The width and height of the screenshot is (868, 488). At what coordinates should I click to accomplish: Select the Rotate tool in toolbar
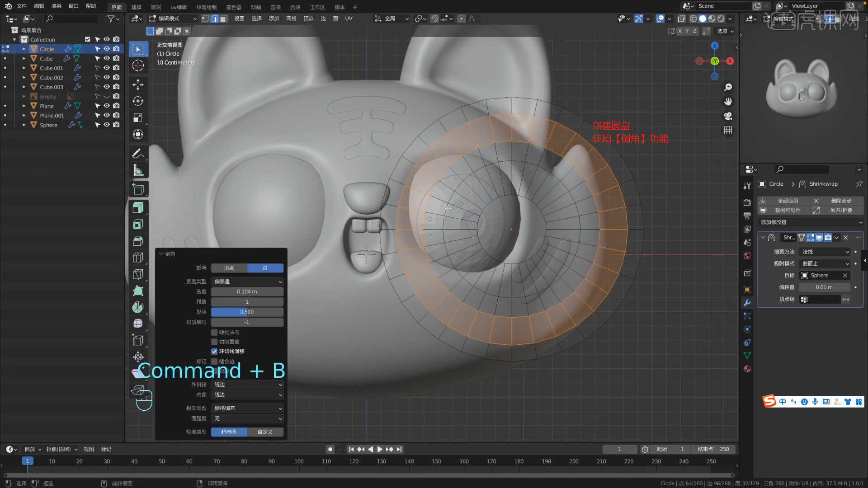138,101
